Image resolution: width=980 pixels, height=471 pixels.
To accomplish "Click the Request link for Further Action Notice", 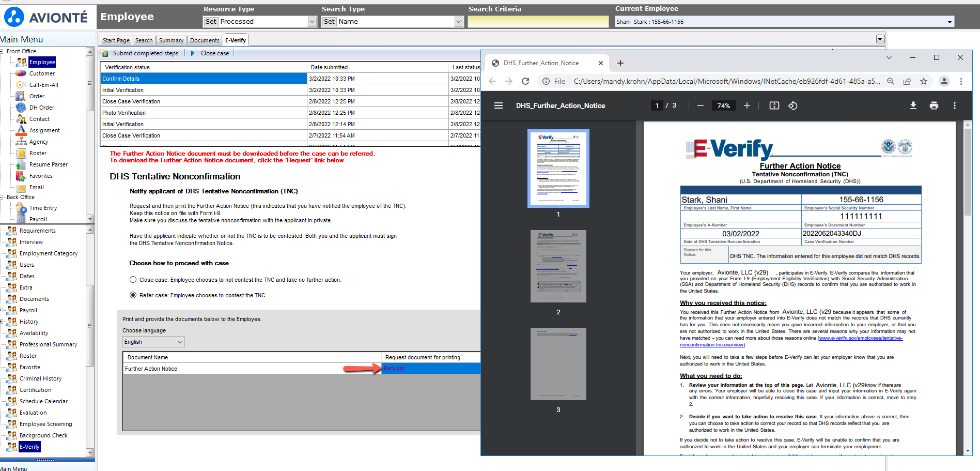I will (394, 368).
